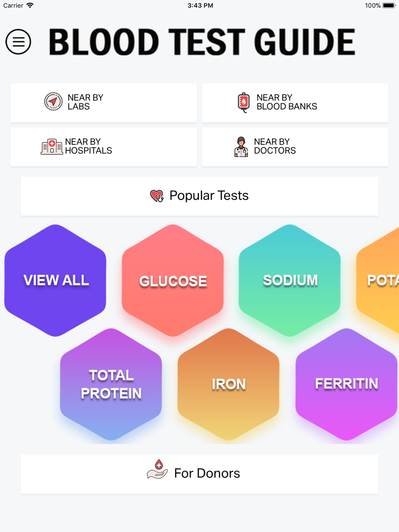Select the Popular Tests section header
The width and height of the screenshot is (399, 532).
pyautogui.click(x=199, y=196)
